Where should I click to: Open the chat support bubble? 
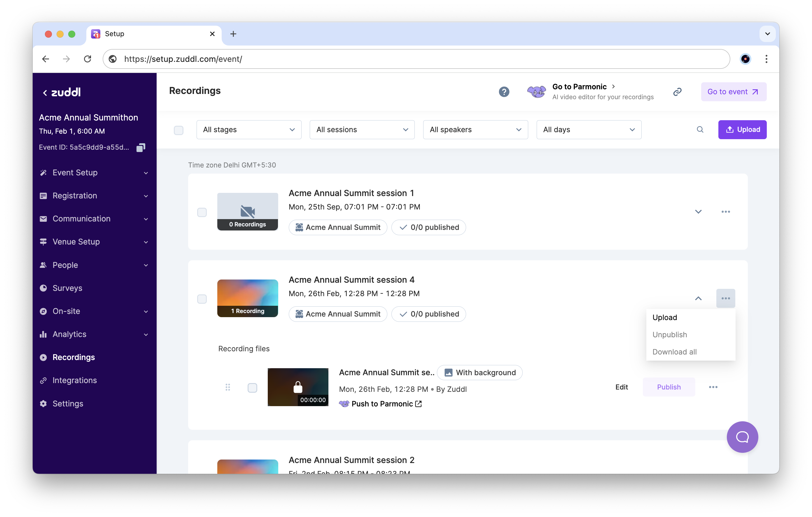pos(742,437)
